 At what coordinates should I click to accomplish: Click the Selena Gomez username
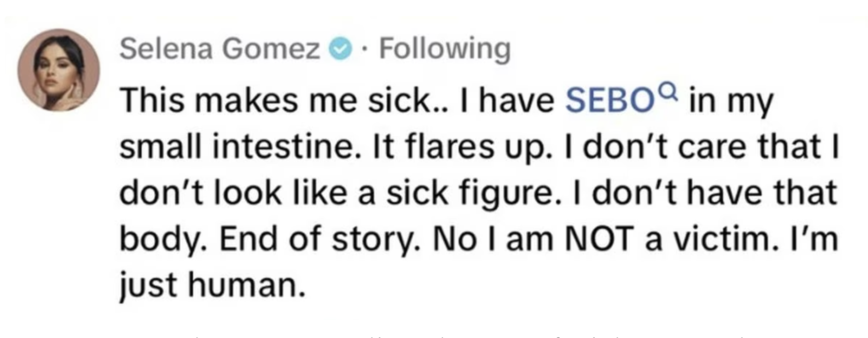click(x=220, y=49)
